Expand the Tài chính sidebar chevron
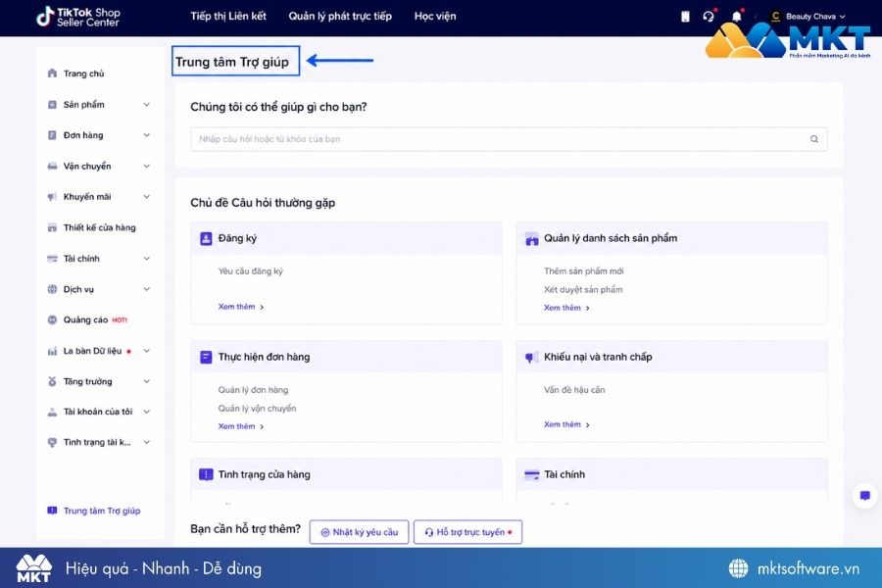 (x=147, y=259)
